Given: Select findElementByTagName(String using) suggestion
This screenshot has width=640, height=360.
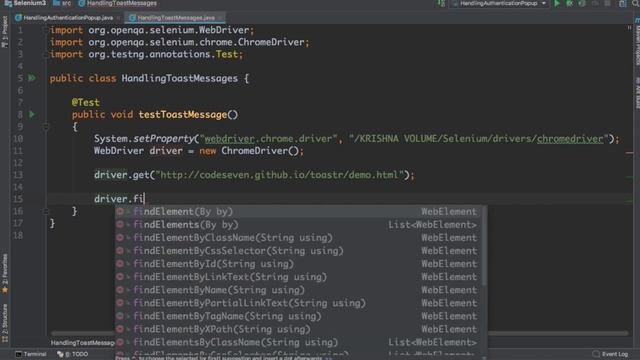Looking at the screenshot, I should pyautogui.click(x=299, y=316).
